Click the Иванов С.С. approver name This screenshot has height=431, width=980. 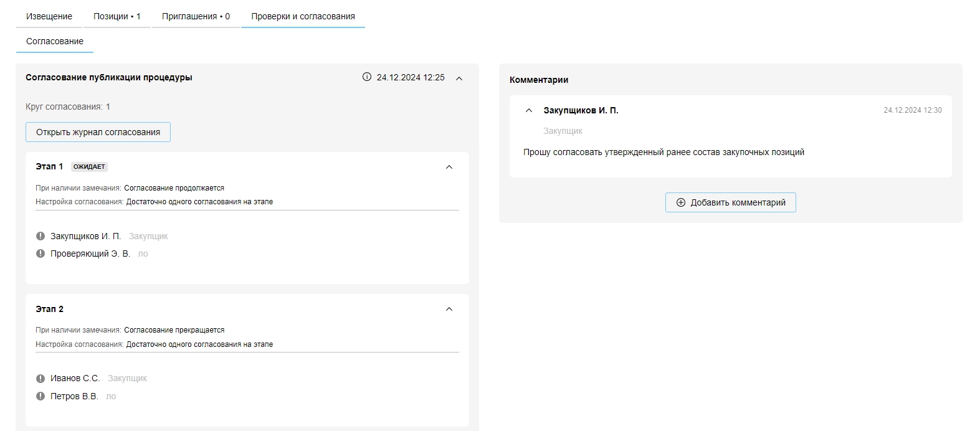click(75, 379)
